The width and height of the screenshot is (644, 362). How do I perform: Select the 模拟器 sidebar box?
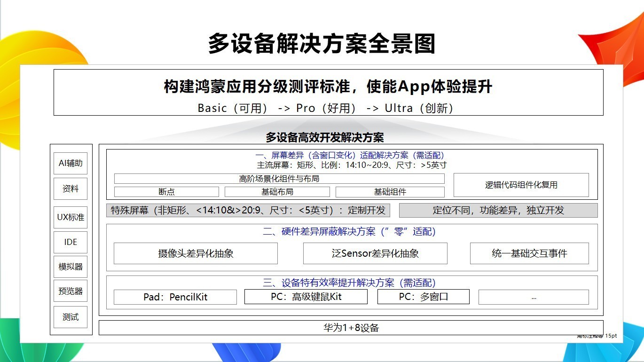coord(71,267)
